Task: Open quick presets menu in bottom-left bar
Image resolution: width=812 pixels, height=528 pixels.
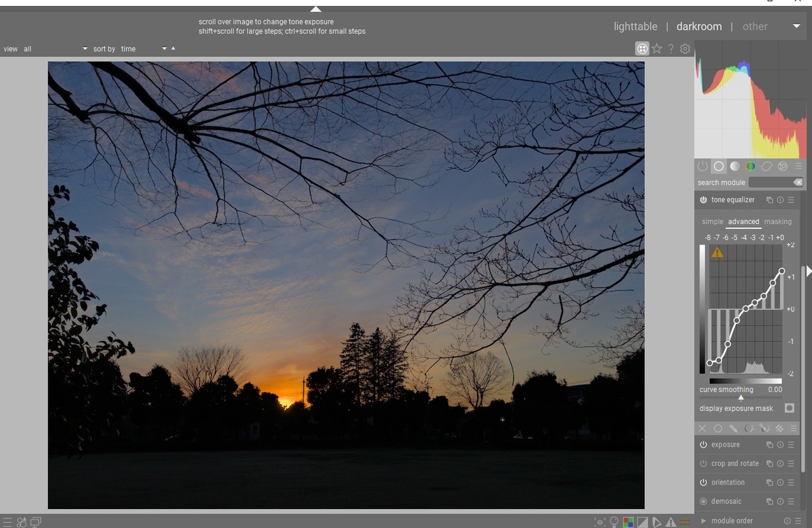Action: coord(7,522)
